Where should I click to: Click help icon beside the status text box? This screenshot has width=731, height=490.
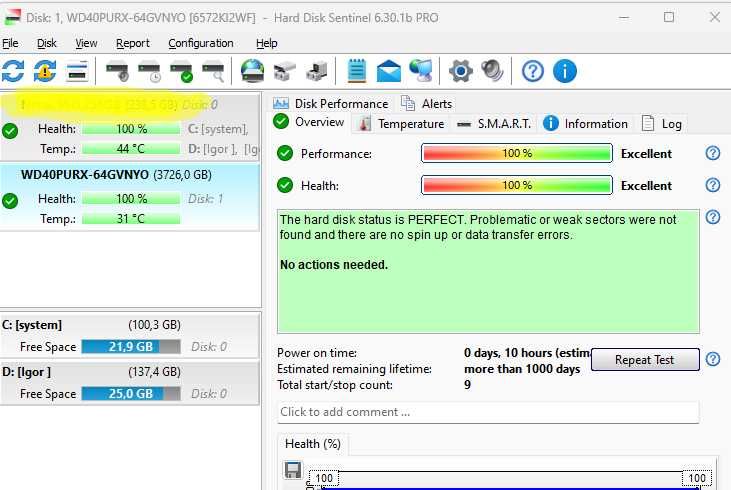coord(712,217)
